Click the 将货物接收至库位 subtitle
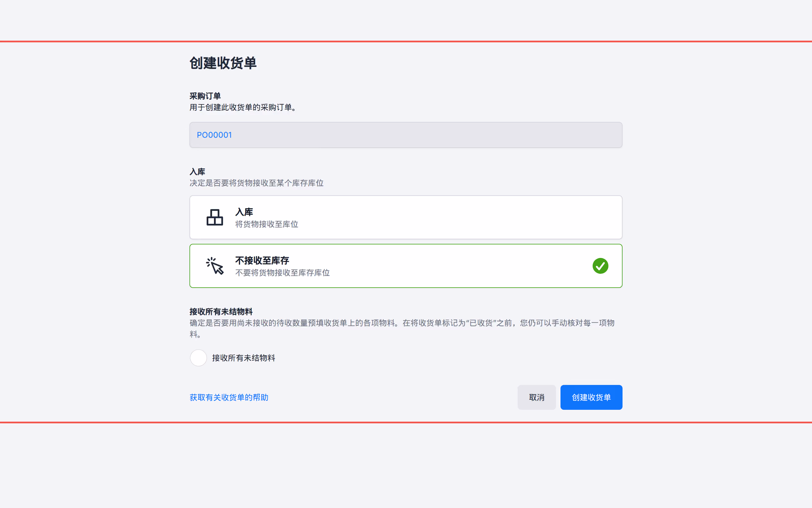 [266, 224]
